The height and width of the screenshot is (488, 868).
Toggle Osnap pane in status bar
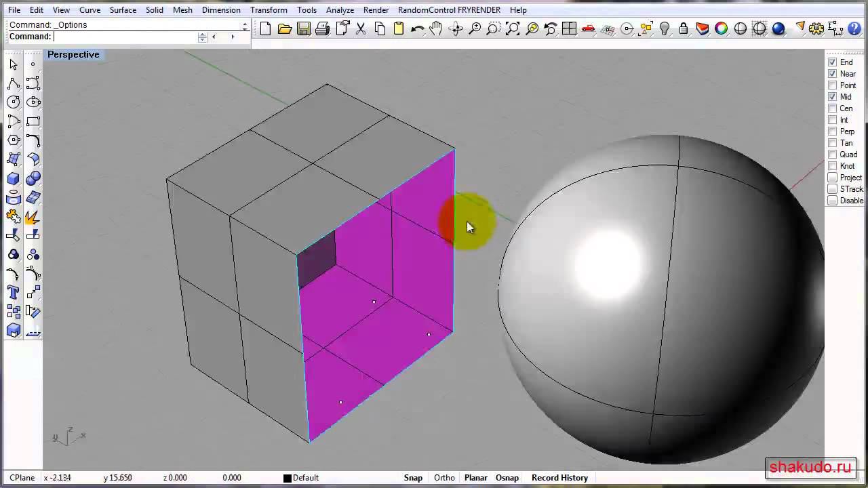tap(507, 478)
